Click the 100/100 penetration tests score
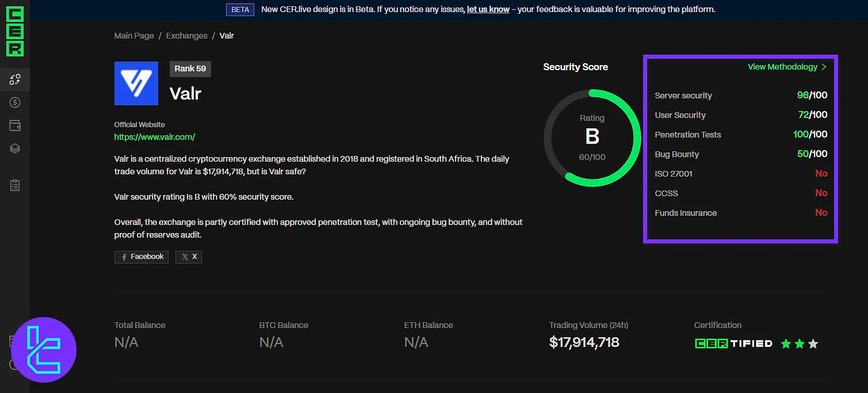This screenshot has width=868, height=393. pyautogui.click(x=810, y=135)
